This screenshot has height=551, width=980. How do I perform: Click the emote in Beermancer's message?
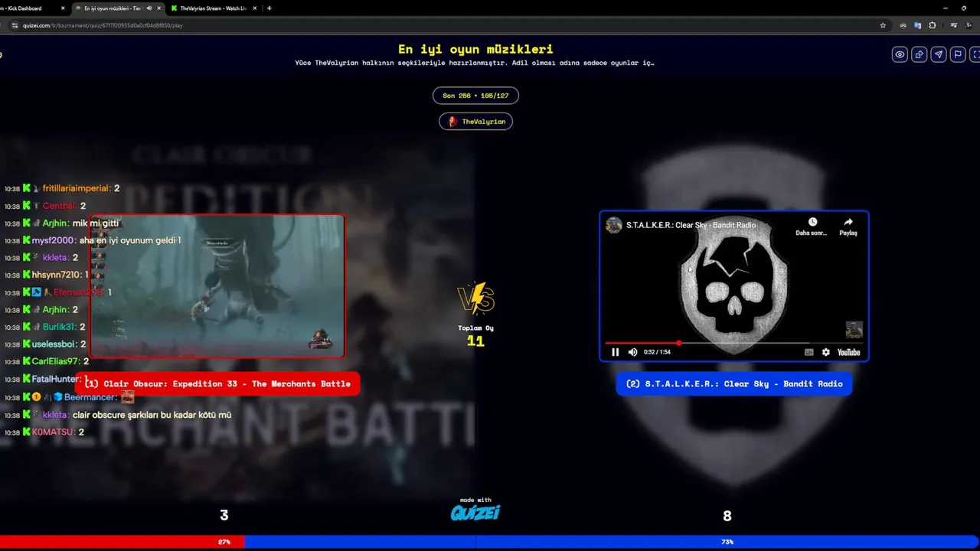(x=128, y=397)
